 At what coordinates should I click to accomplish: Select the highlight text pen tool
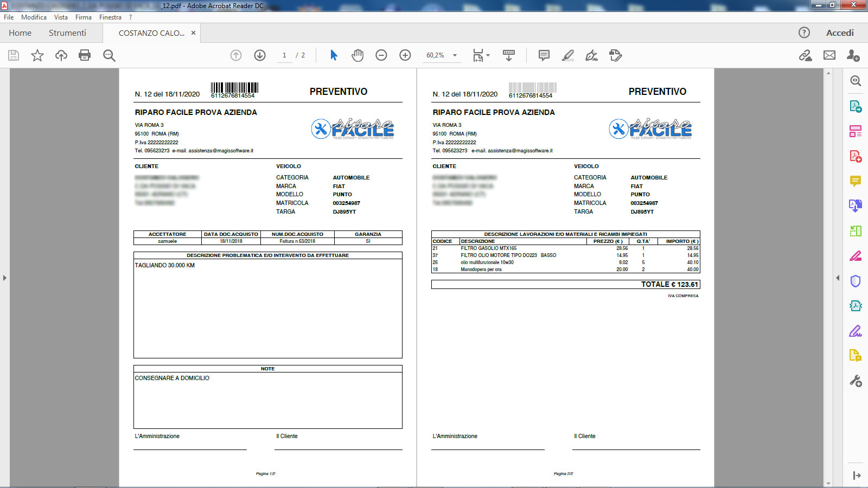568,55
